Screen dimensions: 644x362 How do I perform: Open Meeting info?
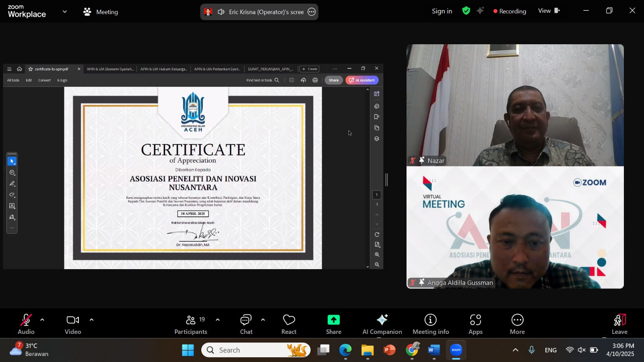point(431,324)
